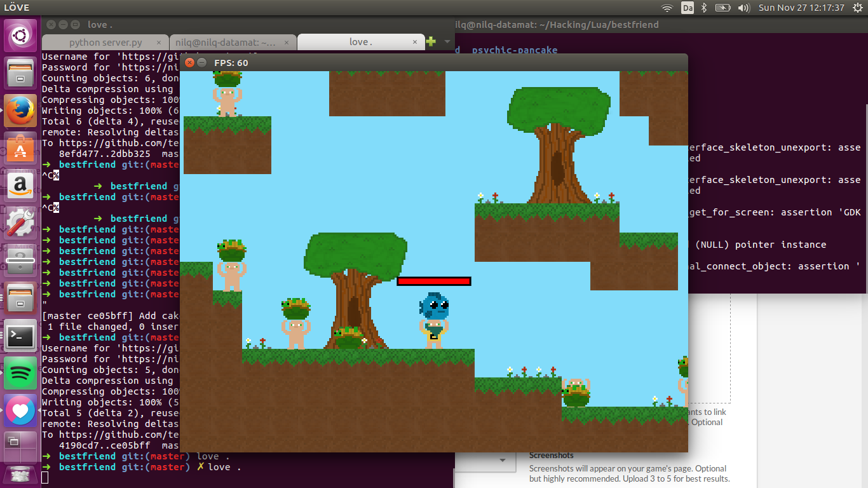The image size is (868, 488).
Task: Click the '8efd477..2dbb325' push hash line
Action: click(x=105, y=154)
